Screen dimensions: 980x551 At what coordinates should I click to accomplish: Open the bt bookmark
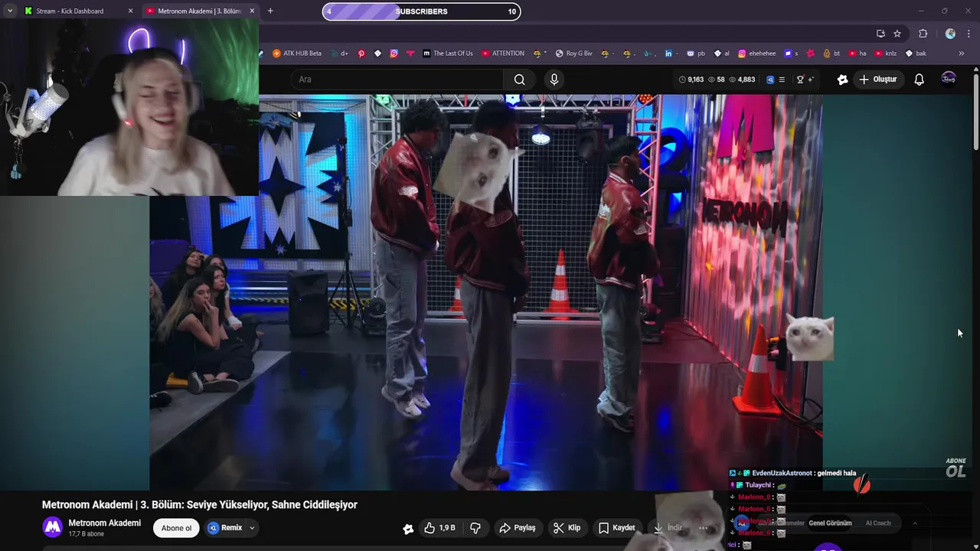[832, 54]
